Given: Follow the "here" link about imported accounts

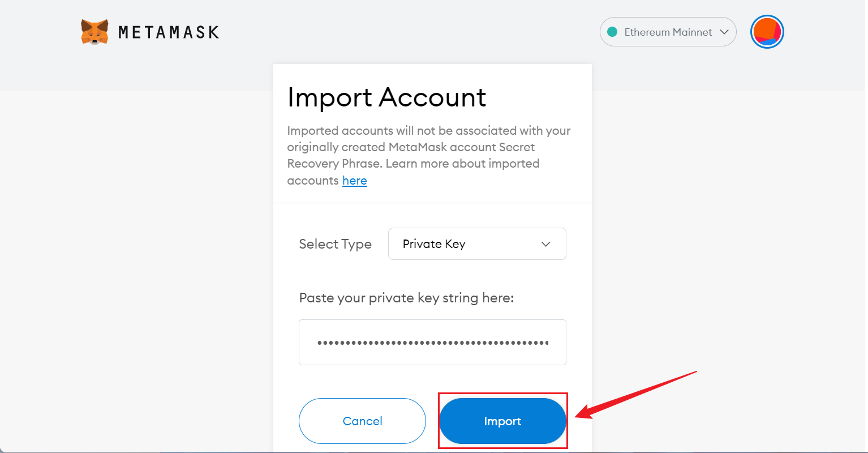Looking at the screenshot, I should (x=355, y=181).
